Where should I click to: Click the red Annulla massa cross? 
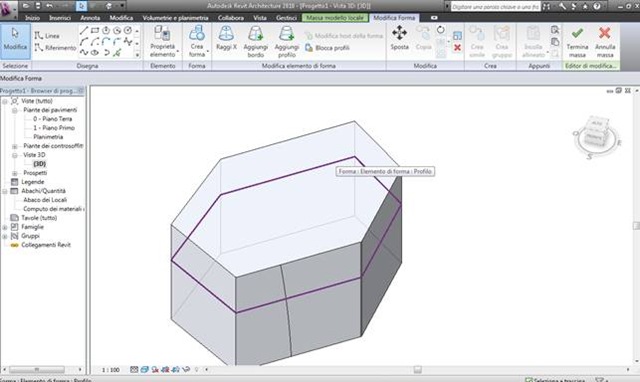pyautogui.click(x=604, y=33)
